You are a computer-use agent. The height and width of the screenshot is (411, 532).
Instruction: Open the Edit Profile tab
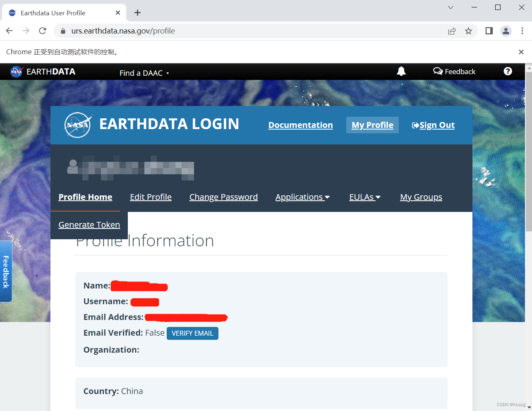point(151,197)
